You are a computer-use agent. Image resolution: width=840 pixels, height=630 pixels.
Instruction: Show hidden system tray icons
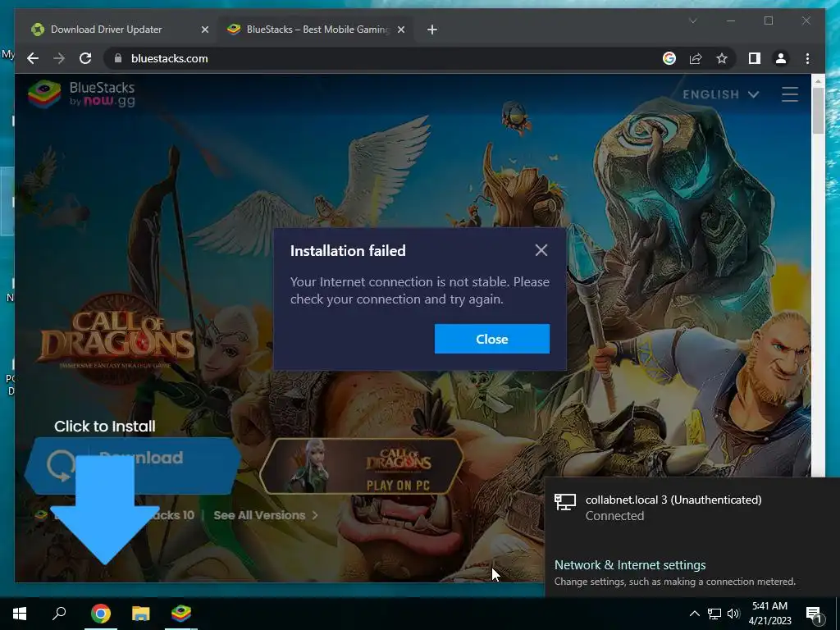pos(694,614)
